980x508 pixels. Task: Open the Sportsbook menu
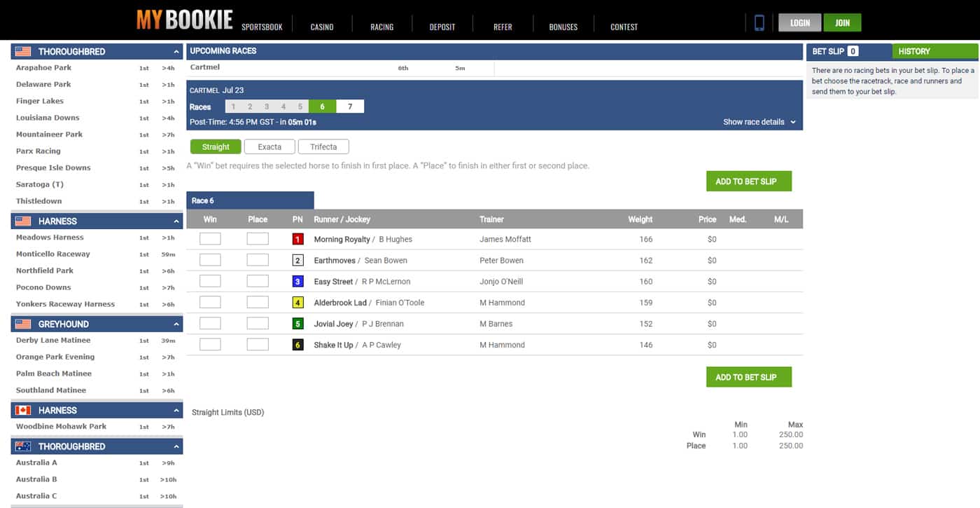pos(262,27)
